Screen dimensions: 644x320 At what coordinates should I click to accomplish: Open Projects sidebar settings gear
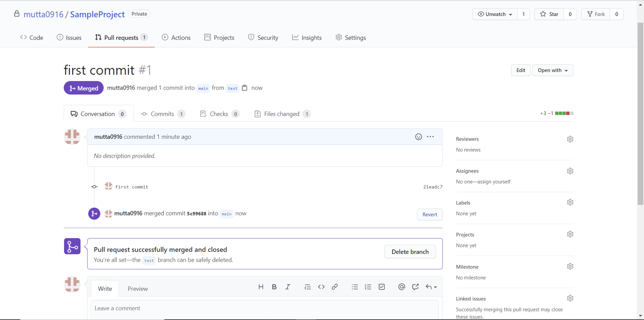(570, 234)
